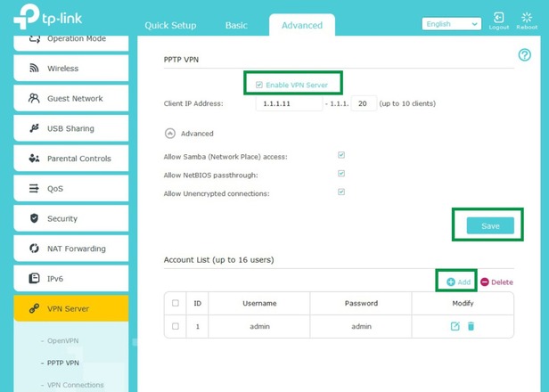This screenshot has height=392, width=549.
Task: Click the Logout icon
Action: 498,18
